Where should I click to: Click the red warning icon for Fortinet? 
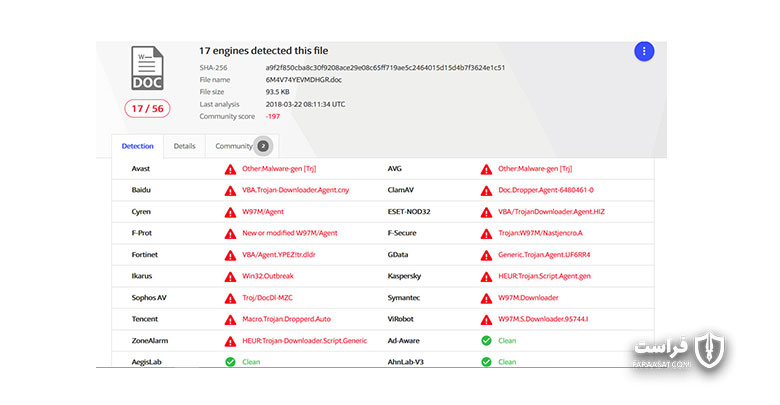tap(230, 256)
